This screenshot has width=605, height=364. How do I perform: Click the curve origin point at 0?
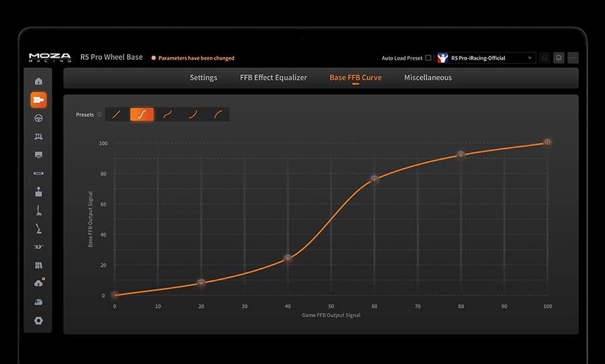point(114,295)
